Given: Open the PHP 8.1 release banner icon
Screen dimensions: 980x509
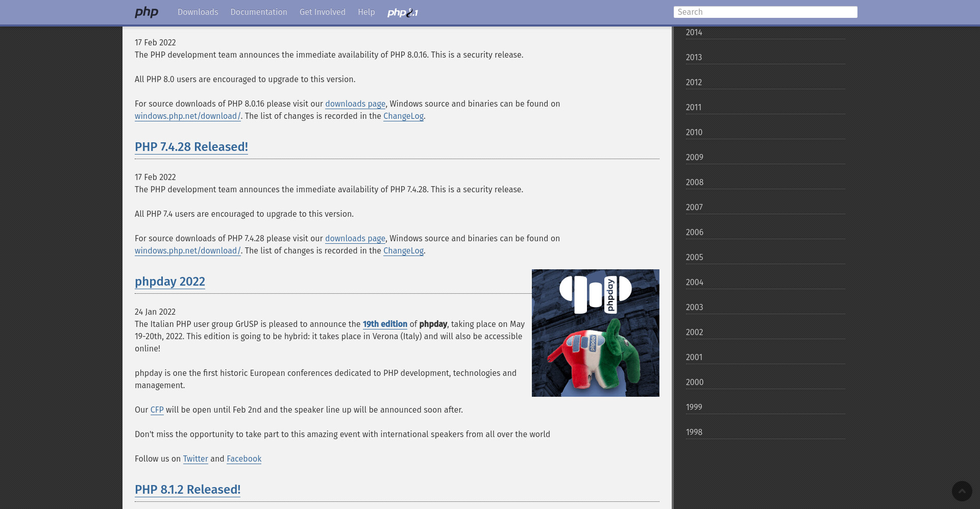Looking at the screenshot, I should click(x=402, y=13).
